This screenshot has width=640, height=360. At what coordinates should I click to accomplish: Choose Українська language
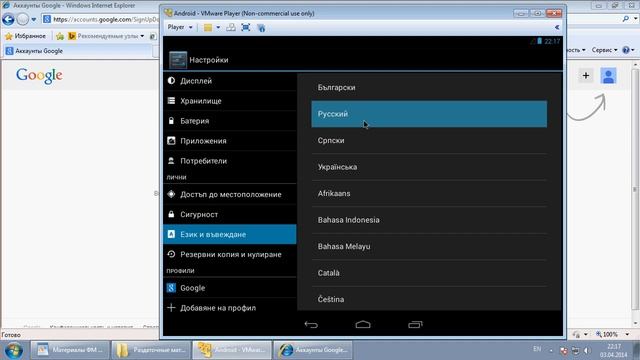[429, 167]
